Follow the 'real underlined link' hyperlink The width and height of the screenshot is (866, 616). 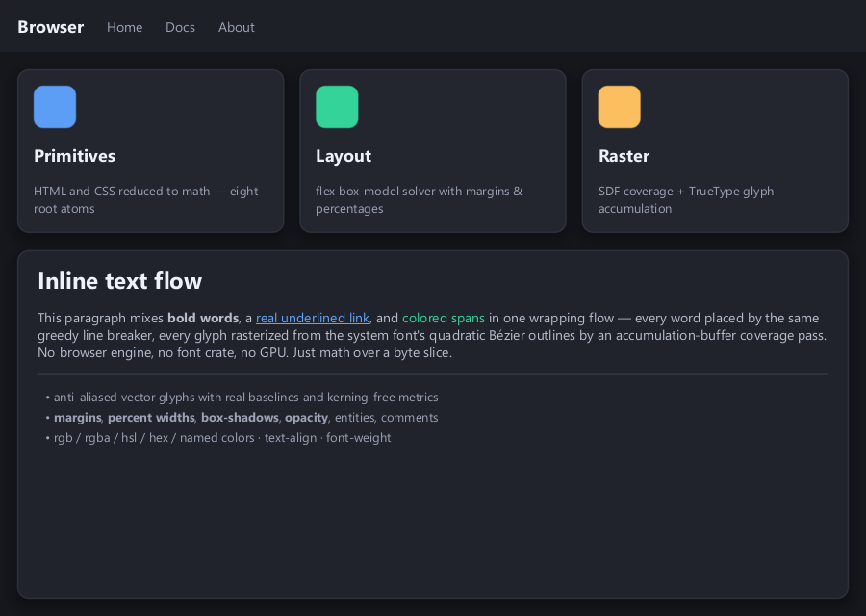pos(313,319)
